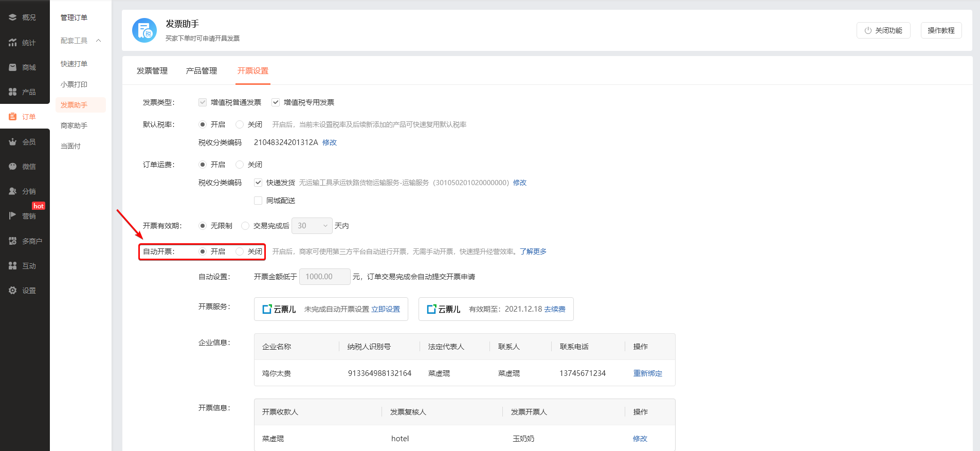Click tax code 21048324201312A
This screenshot has width=980, height=451.
point(286,142)
